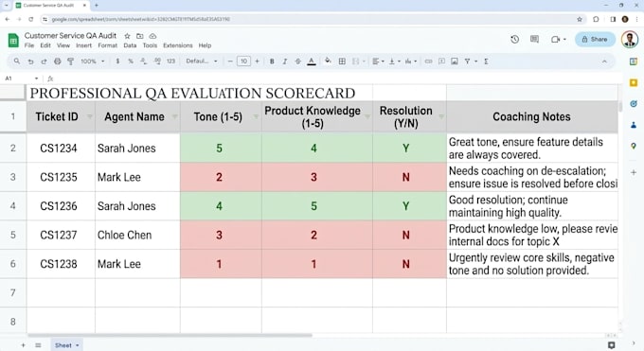Click decrease decimal places icon
Image resolution: width=644 pixels, height=351 pixels.
(x=144, y=61)
